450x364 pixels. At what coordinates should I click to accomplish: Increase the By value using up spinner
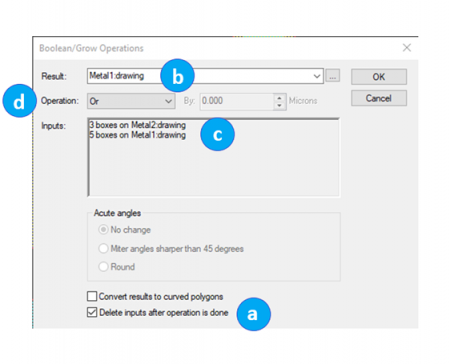tap(279, 98)
